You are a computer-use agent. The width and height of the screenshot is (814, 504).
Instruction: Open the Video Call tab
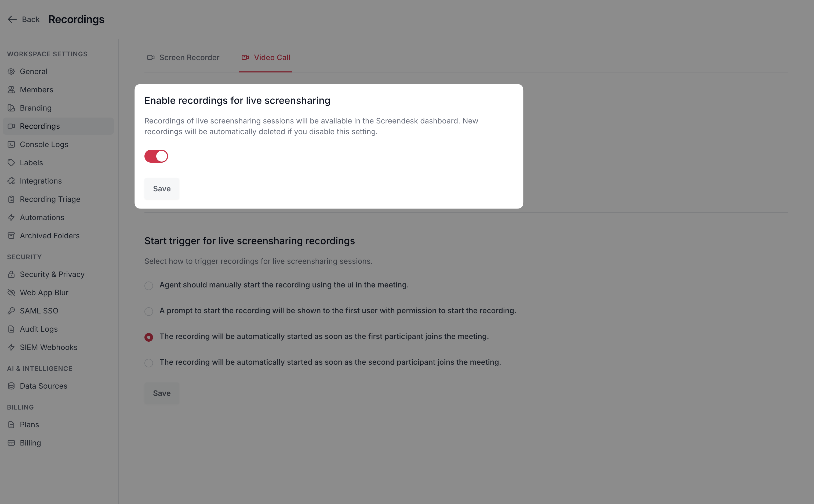[266, 58]
